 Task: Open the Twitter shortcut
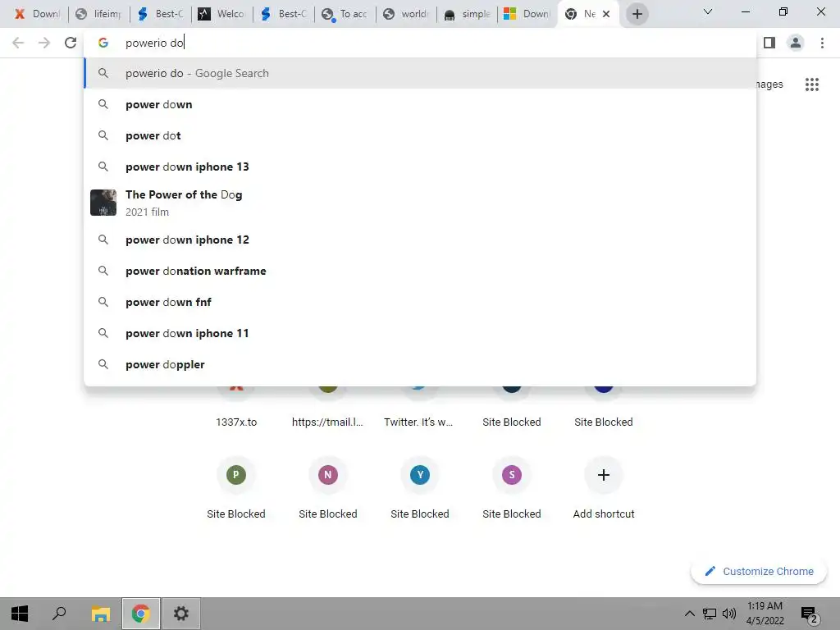click(419, 422)
